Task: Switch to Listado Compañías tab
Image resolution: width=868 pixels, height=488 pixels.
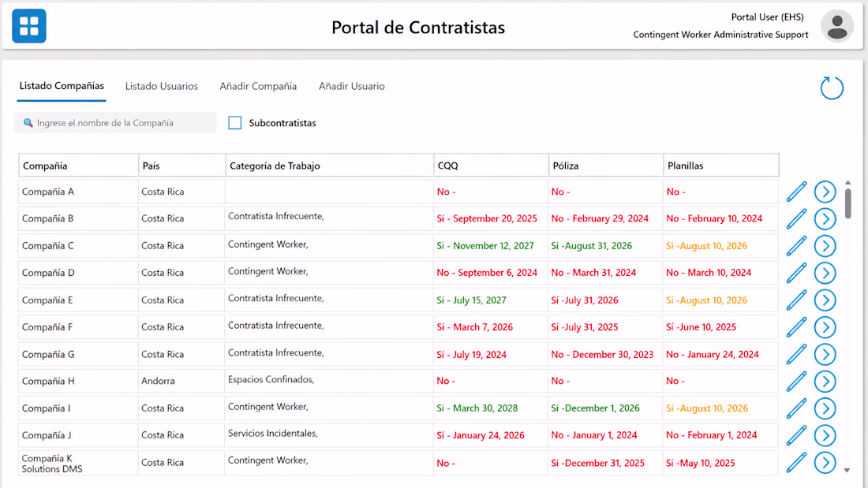Action: [x=62, y=86]
